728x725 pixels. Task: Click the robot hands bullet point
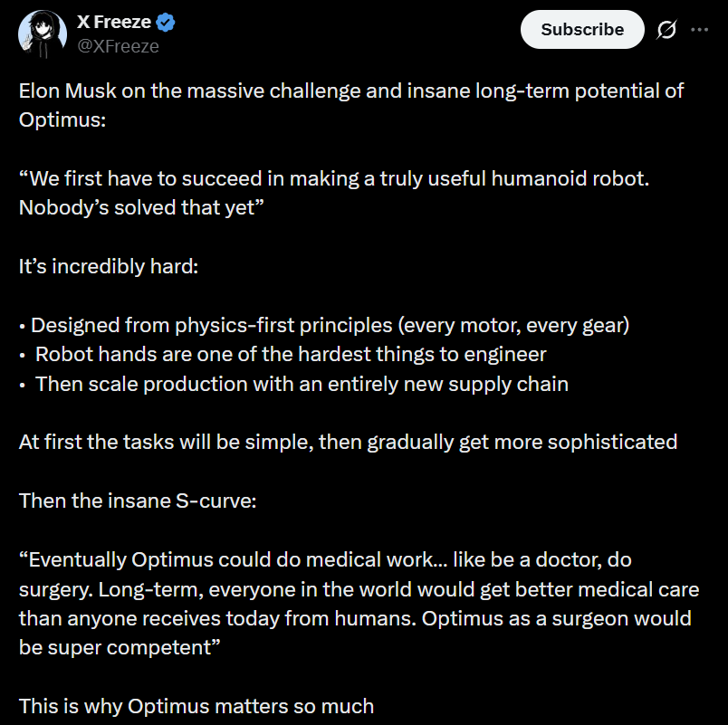tap(290, 354)
